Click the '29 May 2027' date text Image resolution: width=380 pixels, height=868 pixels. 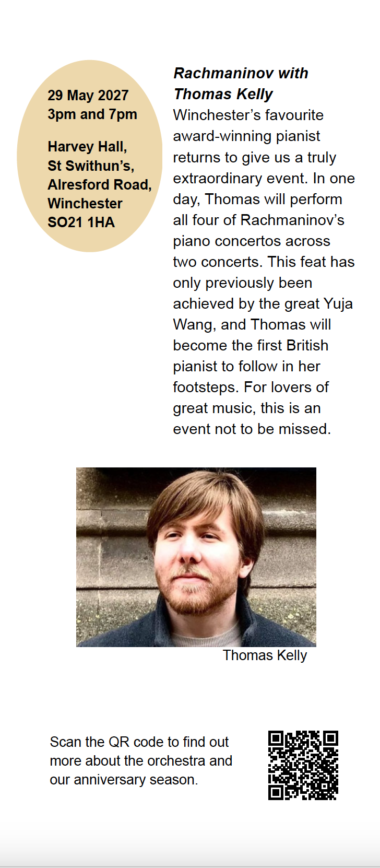click(x=88, y=95)
